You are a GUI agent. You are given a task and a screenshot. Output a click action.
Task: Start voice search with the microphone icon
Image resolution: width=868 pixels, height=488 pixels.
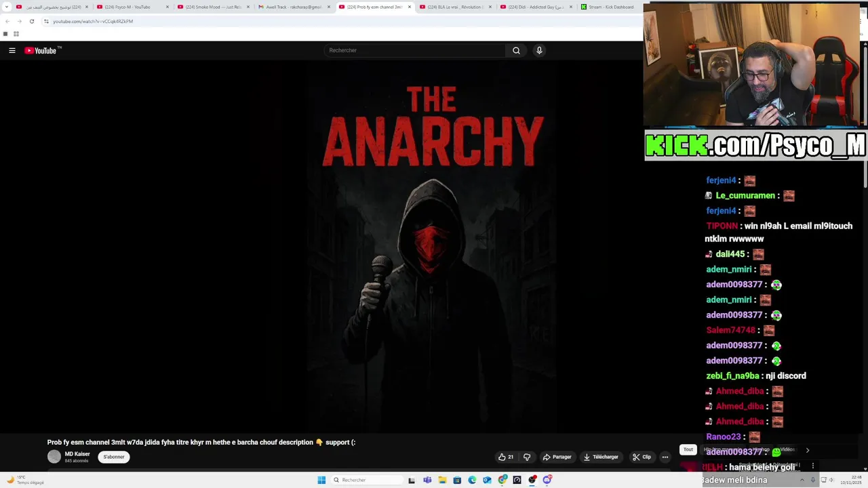pos(539,50)
